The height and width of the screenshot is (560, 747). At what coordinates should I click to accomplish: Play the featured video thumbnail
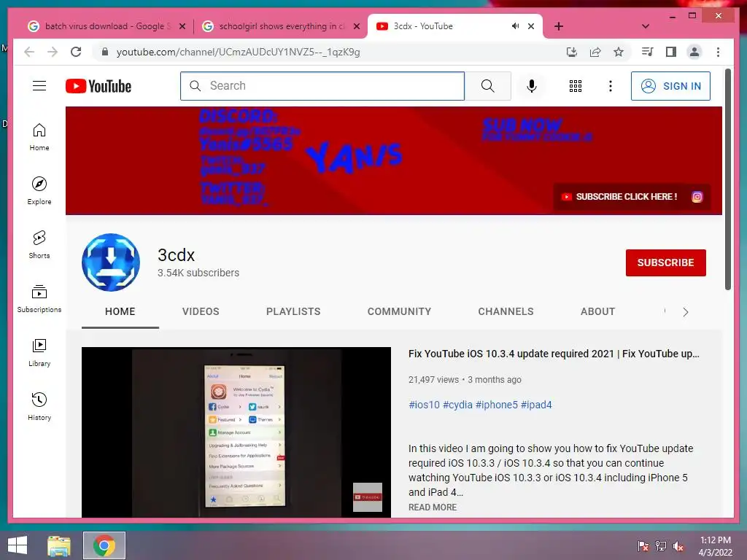point(236,432)
